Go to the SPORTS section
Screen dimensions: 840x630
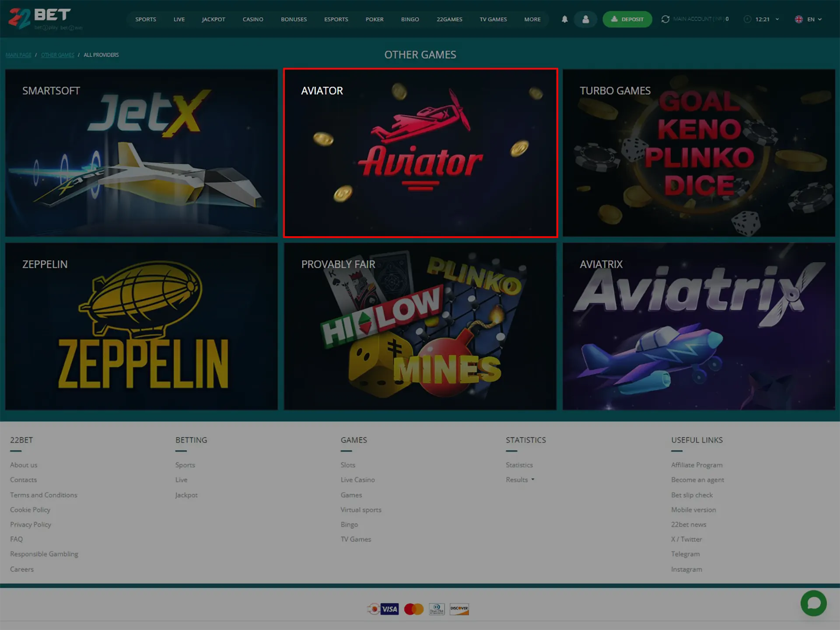(x=146, y=19)
